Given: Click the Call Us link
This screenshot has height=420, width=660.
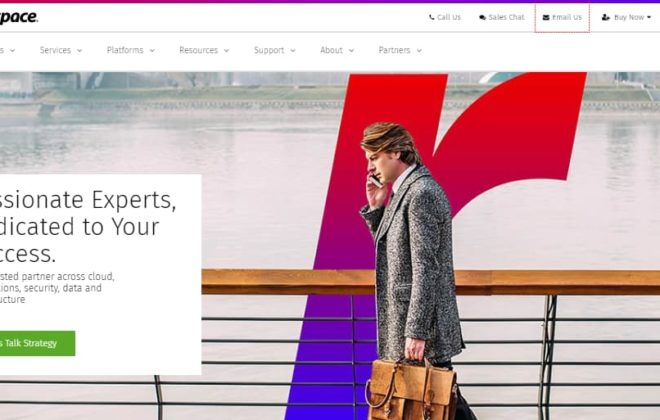Looking at the screenshot, I should (449, 17).
